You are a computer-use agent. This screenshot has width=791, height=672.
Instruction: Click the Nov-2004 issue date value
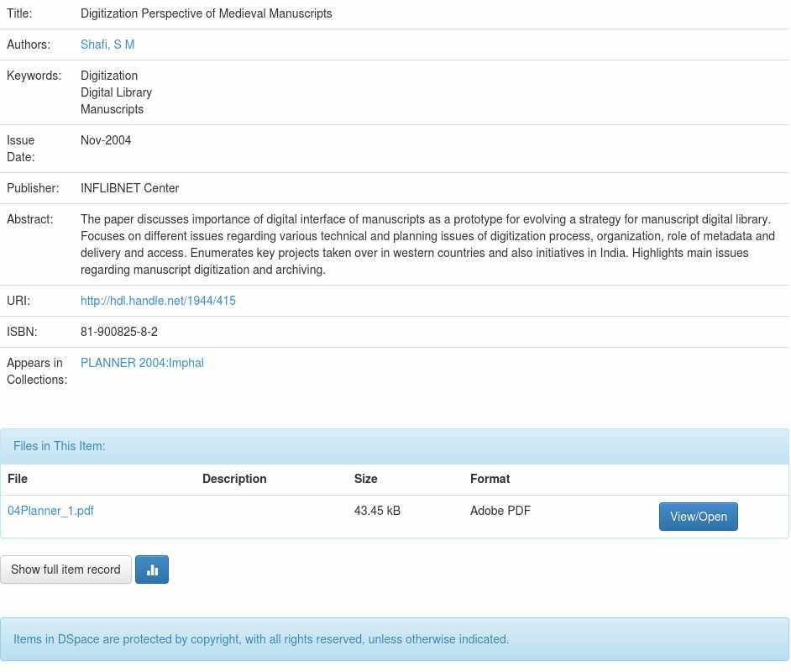click(106, 140)
